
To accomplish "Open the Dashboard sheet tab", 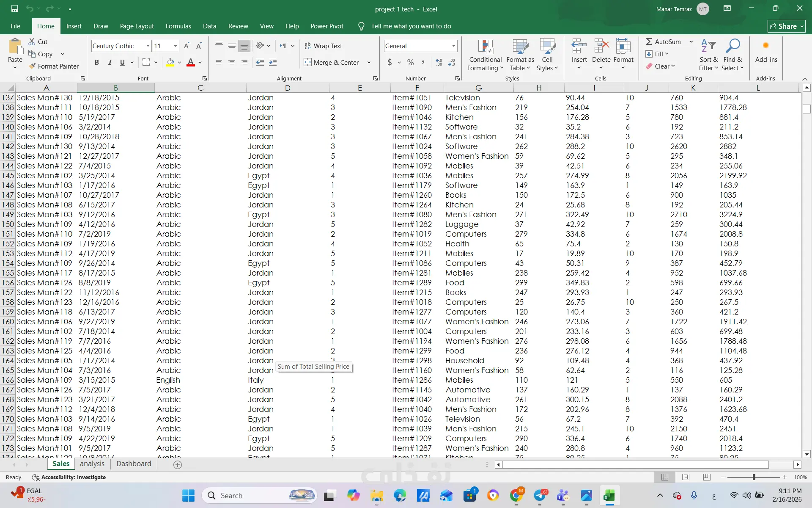I will pyautogui.click(x=134, y=464).
